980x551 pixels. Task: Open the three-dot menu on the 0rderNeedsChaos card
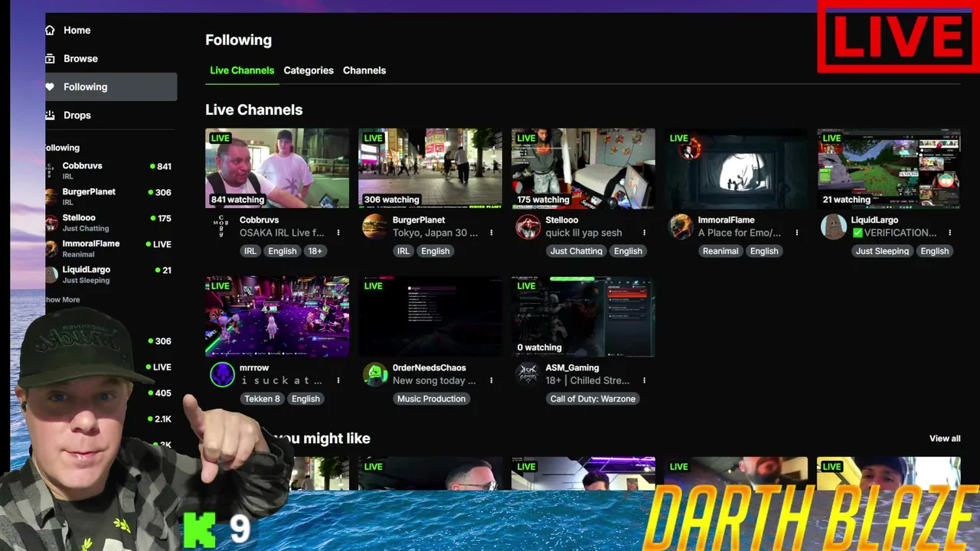pyautogui.click(x=491, y=380)
